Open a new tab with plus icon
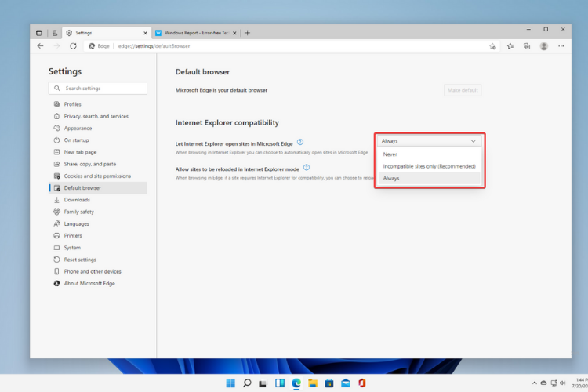This screenshot has height=392, width=588. (x=247, y=33)
